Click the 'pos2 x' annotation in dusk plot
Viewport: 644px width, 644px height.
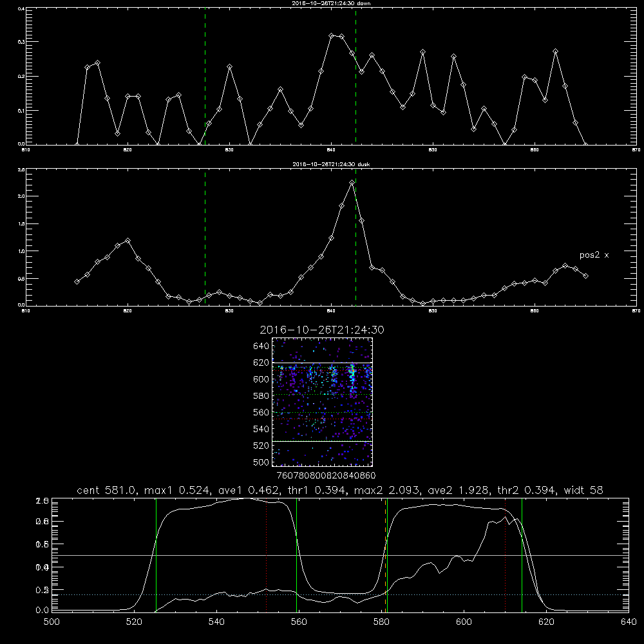point(594,255)
